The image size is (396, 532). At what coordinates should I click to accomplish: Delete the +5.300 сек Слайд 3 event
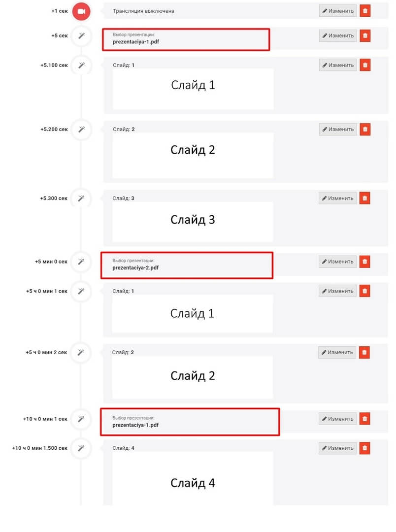364,199
